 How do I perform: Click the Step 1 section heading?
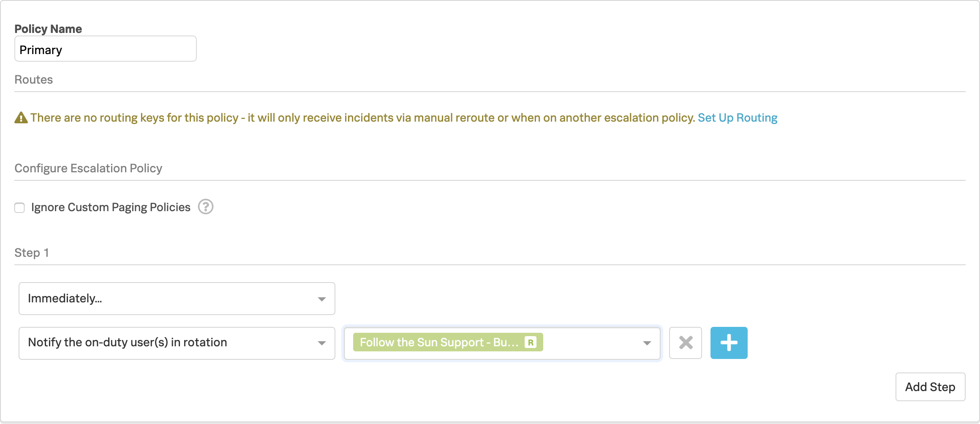tap(32, 253)
